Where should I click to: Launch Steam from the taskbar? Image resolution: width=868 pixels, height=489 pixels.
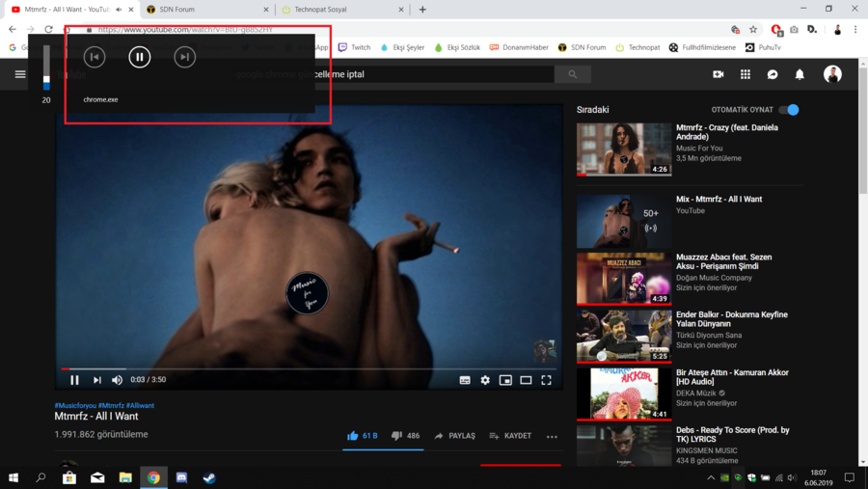coord(209,477)
